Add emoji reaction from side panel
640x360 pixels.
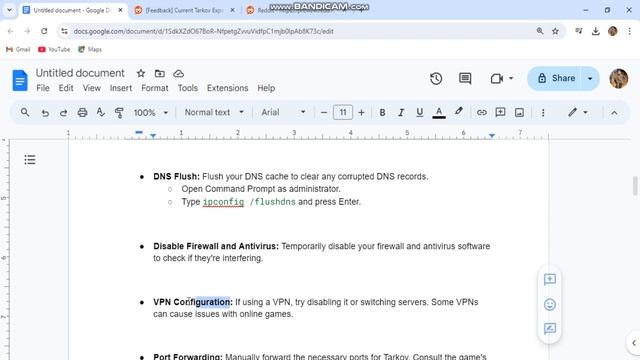[550, 304]
